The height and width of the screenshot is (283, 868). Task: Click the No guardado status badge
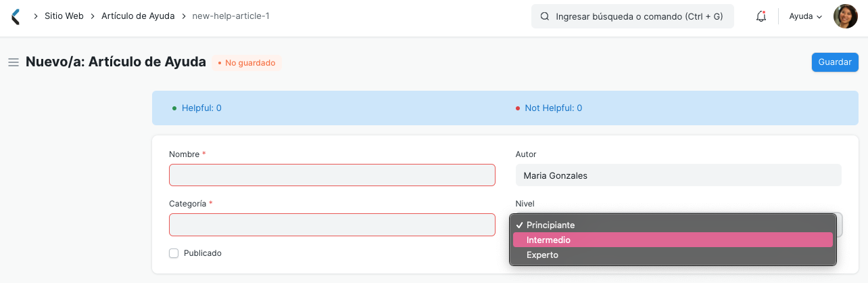click(x=247, y=63)
